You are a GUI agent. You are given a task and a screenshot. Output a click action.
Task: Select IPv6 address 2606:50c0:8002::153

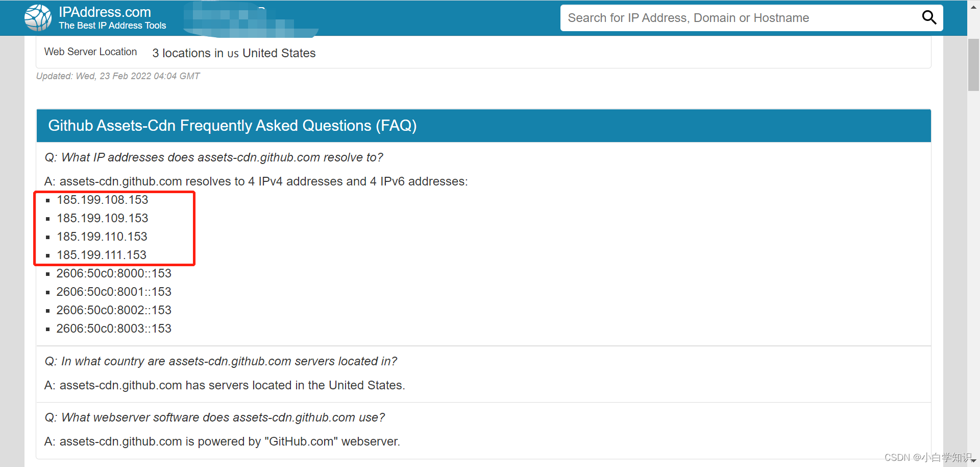114,310
